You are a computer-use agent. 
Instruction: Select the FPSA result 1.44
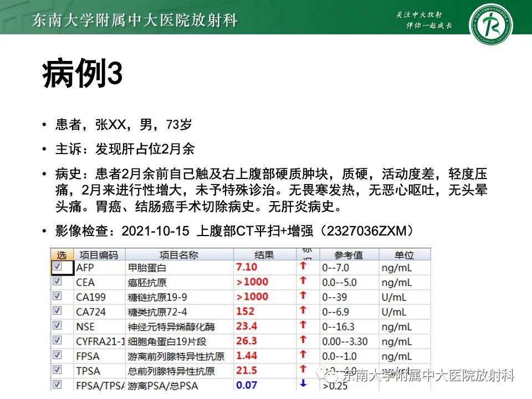tap(246, 356)
